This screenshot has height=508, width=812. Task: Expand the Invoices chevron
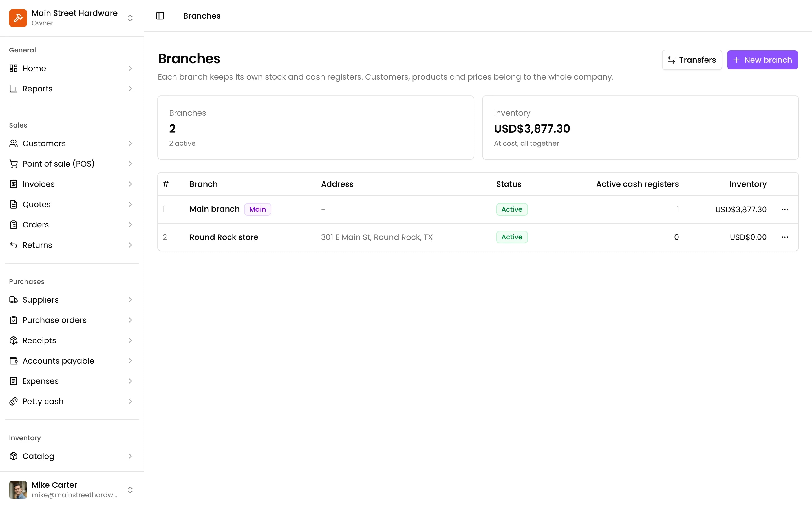[130, 184]
